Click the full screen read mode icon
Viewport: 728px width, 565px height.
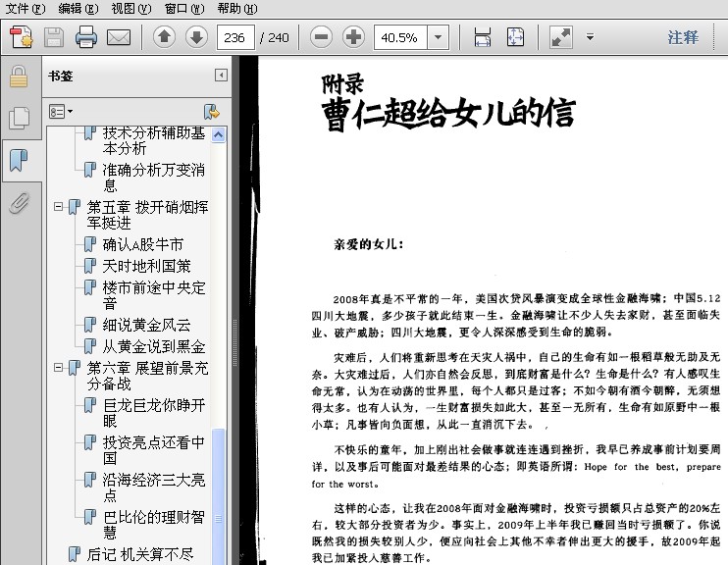coord(561,37)
